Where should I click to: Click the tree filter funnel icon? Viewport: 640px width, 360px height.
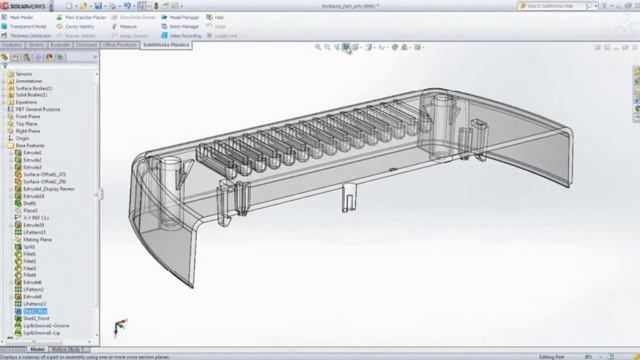point(5,66)
